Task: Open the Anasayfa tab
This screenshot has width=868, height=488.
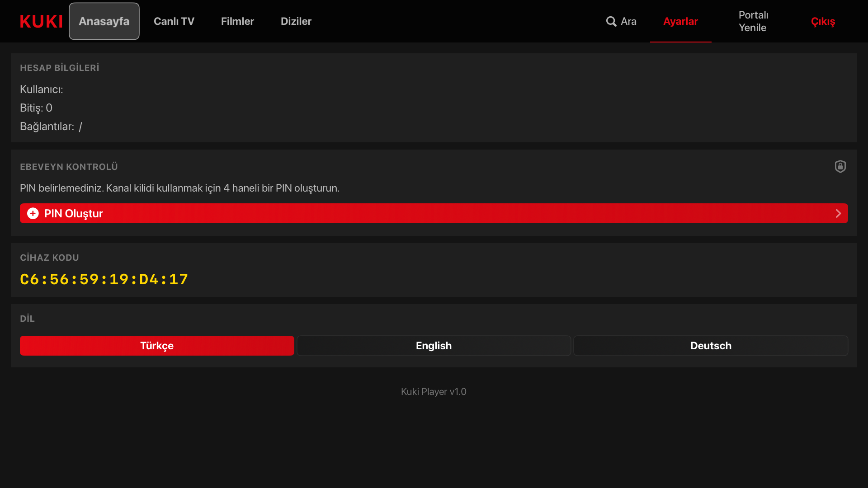Action: coord(104,21)
